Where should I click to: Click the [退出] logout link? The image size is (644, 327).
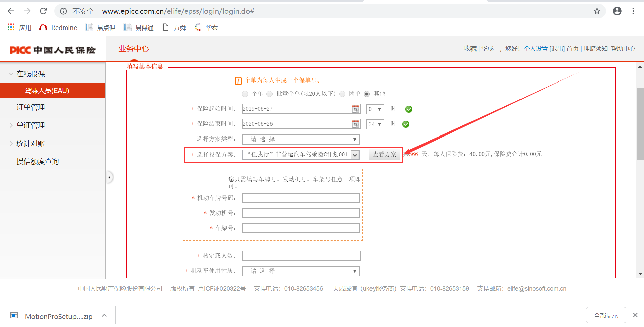coord(557,49)
